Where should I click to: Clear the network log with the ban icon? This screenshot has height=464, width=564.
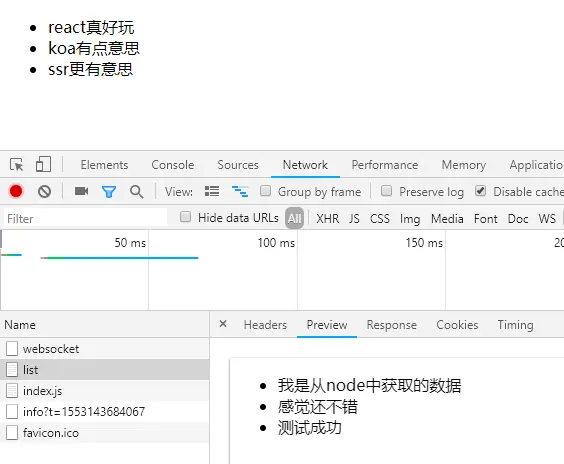pos(45,191)
